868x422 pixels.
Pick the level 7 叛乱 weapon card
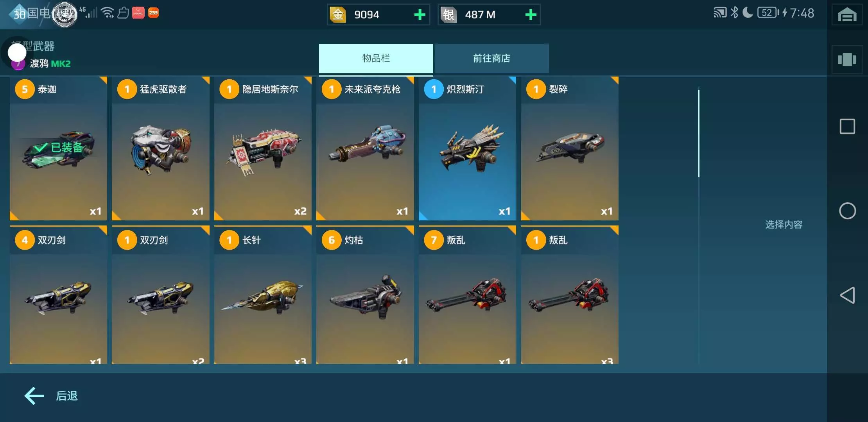tap(467, 295)
